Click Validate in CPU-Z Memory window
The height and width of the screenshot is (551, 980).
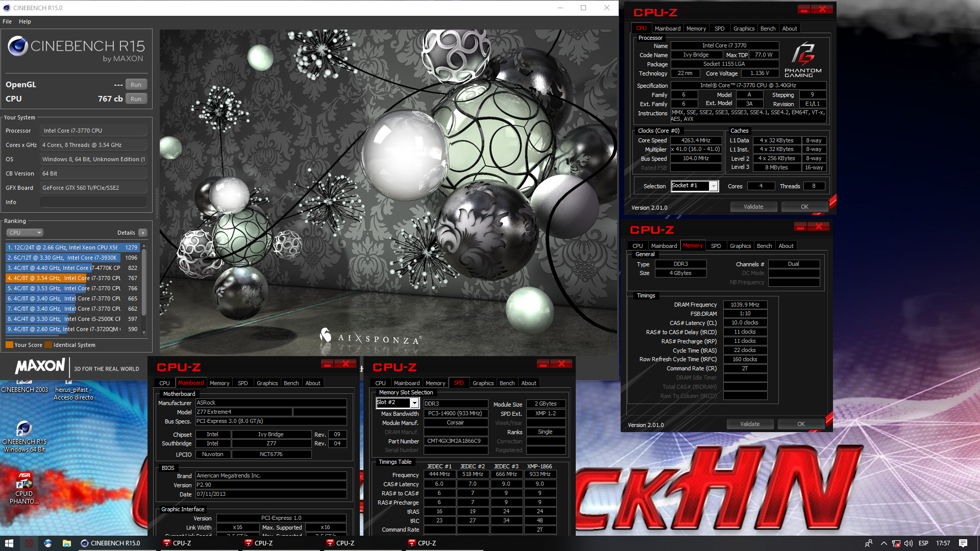(750, 424)
